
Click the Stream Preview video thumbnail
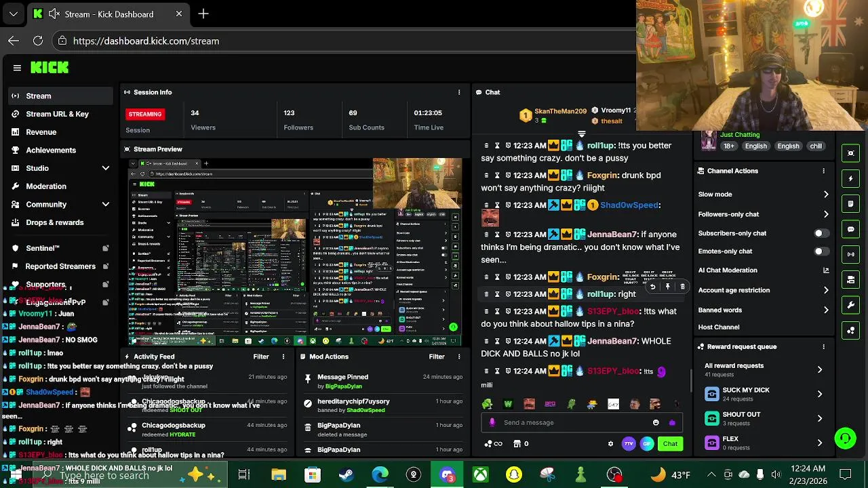click(x=296, y=252)
